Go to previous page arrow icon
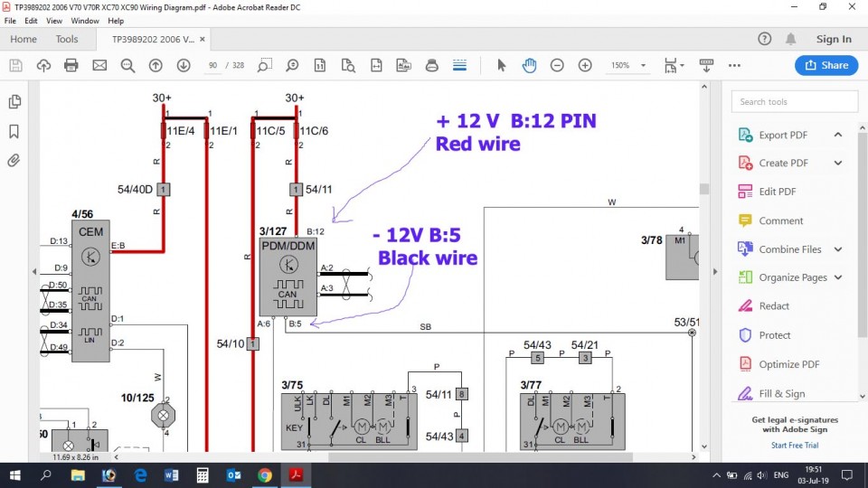The image size is (868, 488). 156,65
